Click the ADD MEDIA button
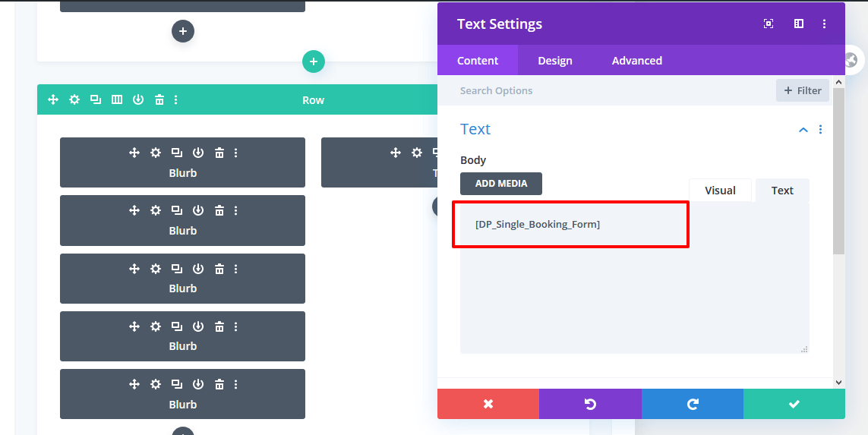 [501, 183]
